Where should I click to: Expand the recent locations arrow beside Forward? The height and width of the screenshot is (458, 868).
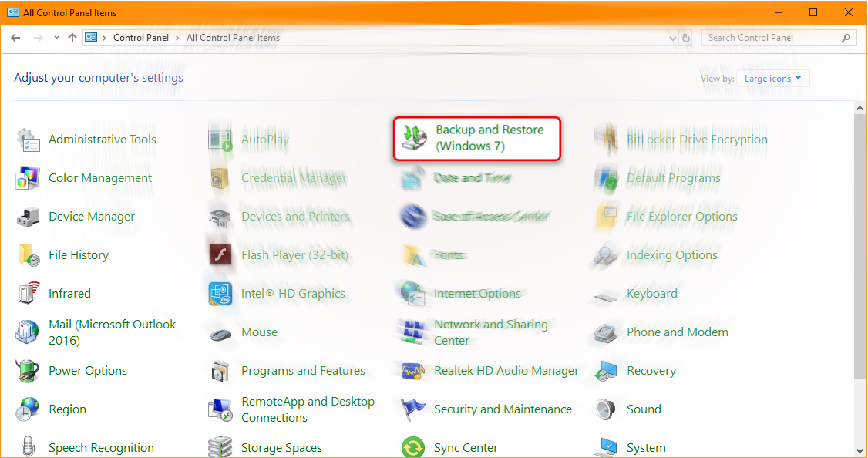coord(56,38)
